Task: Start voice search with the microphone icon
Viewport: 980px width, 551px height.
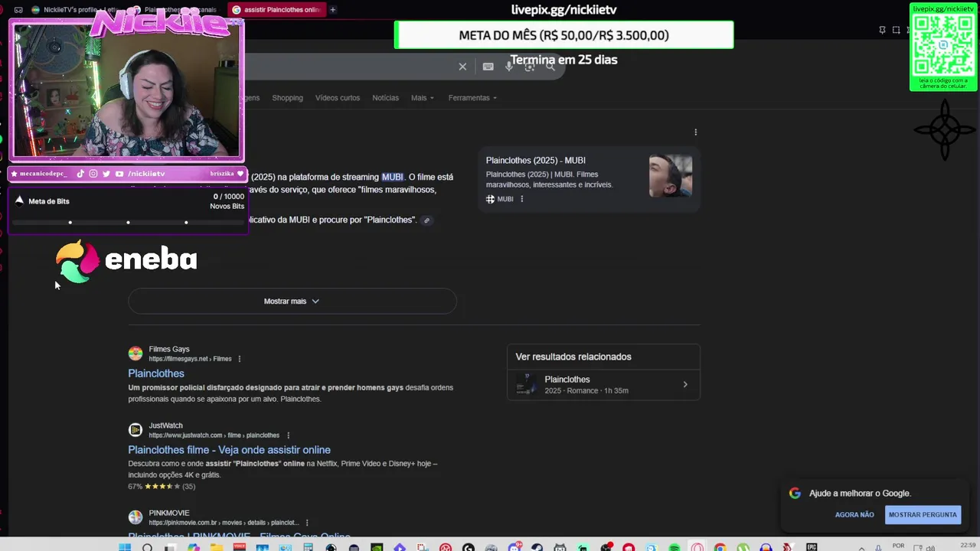Action: pyautogui.click(x=509, y=67)
